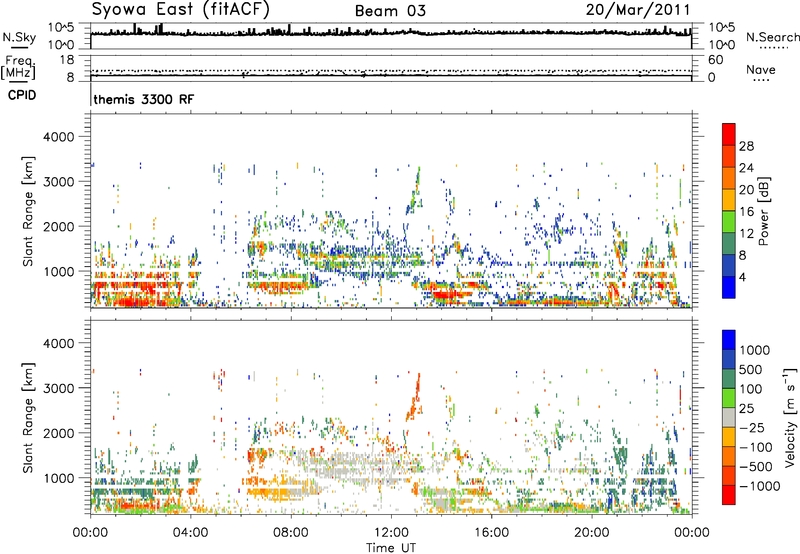800x554 pixels.
Task: Click the '16:00' time tick label
Action: tap(492, 533)
